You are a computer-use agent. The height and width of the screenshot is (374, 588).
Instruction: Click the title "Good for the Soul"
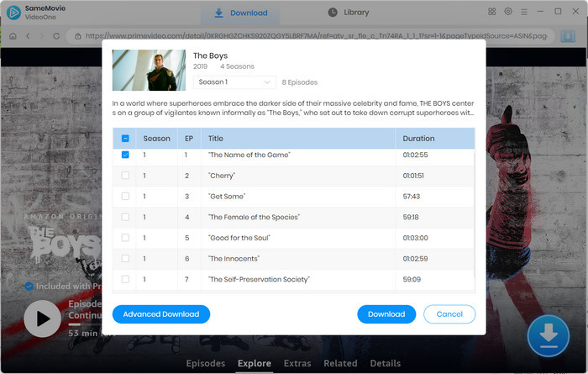(239, 238)
